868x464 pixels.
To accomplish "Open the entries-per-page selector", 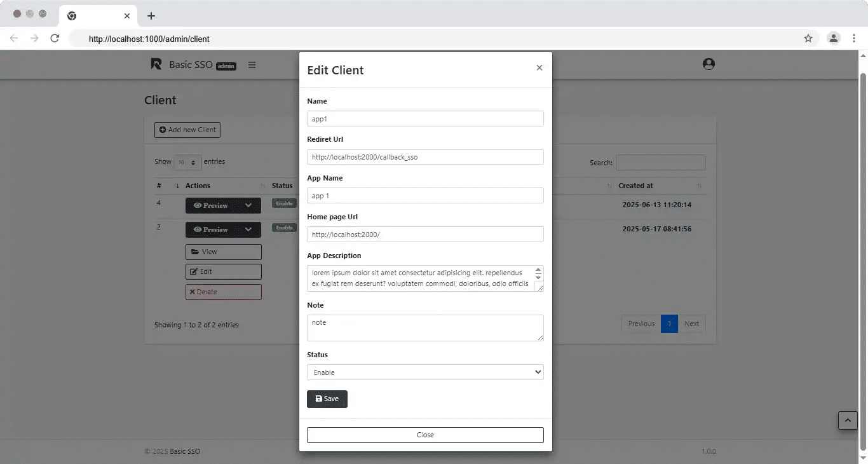I will coord(187,162).
